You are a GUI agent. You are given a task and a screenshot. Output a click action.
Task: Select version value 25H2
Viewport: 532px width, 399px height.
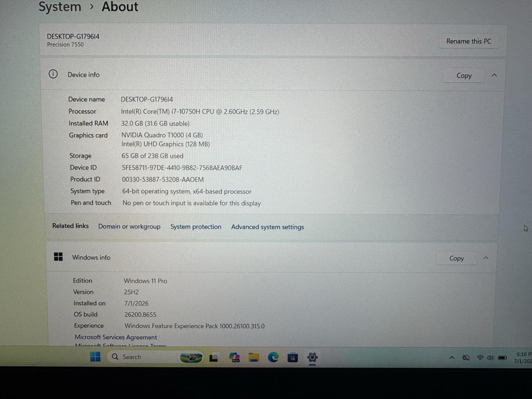[131, 292]
